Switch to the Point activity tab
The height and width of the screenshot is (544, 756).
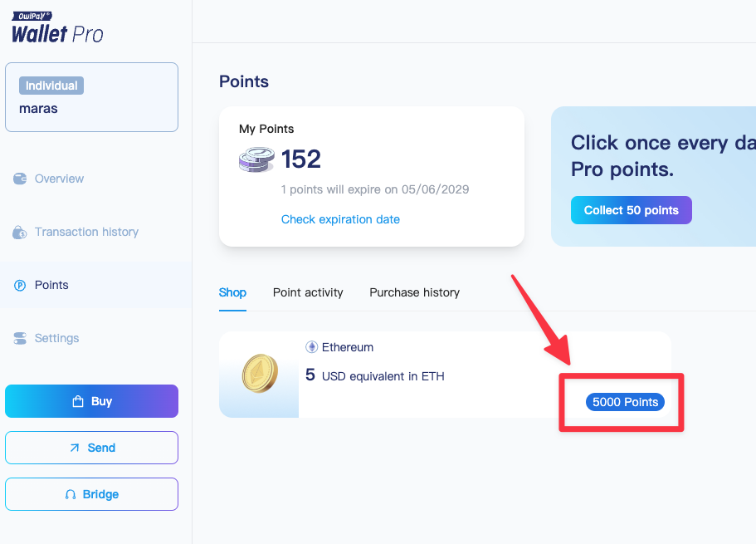308,292
